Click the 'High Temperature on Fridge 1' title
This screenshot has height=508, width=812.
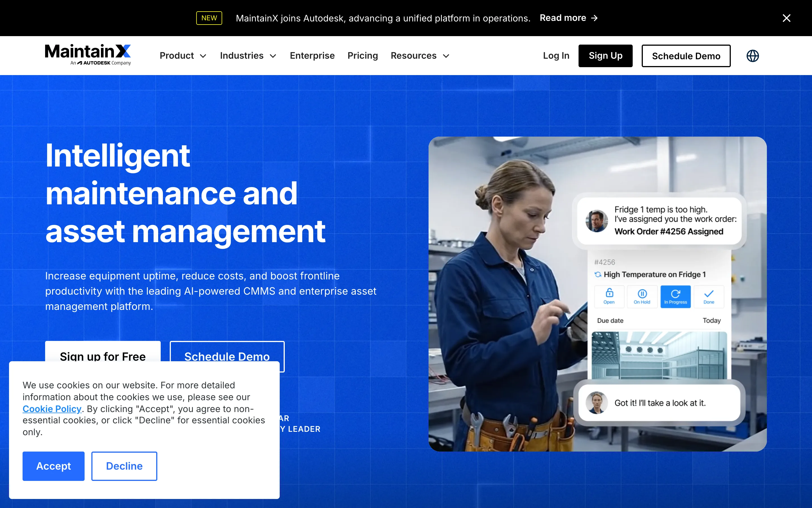pyautogui.click(x=655, y=275)
